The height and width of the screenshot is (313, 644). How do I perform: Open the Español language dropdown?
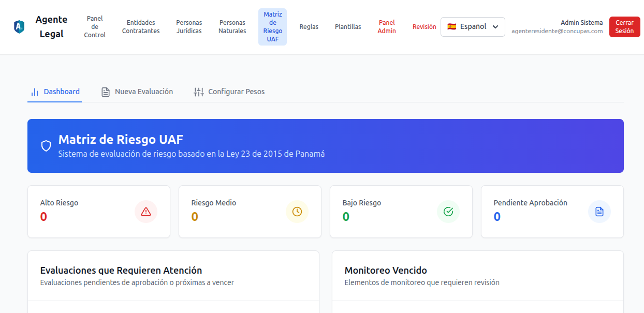[473, 26]
